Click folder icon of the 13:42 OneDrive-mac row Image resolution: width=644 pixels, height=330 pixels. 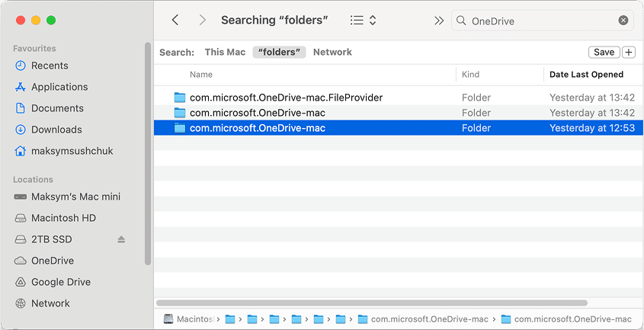[x=180, y=113]
